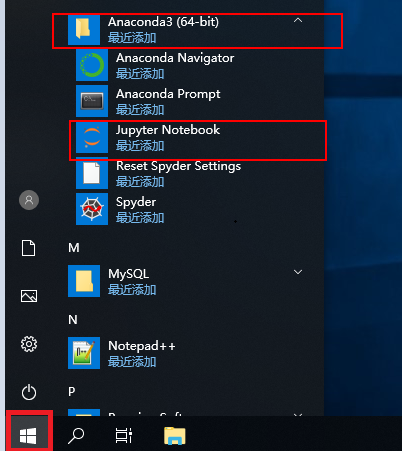This screenshot has width=402, height=451.
Task: Click the Anaconda3 (64-bit) folder name
Action: coord(163,22)
